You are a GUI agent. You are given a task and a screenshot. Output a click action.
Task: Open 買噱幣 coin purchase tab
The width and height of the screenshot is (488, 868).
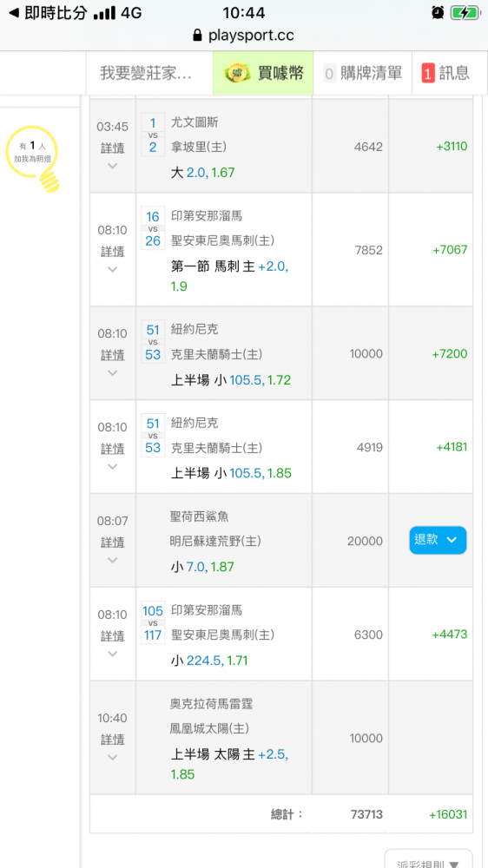click(x=263, y=73)
